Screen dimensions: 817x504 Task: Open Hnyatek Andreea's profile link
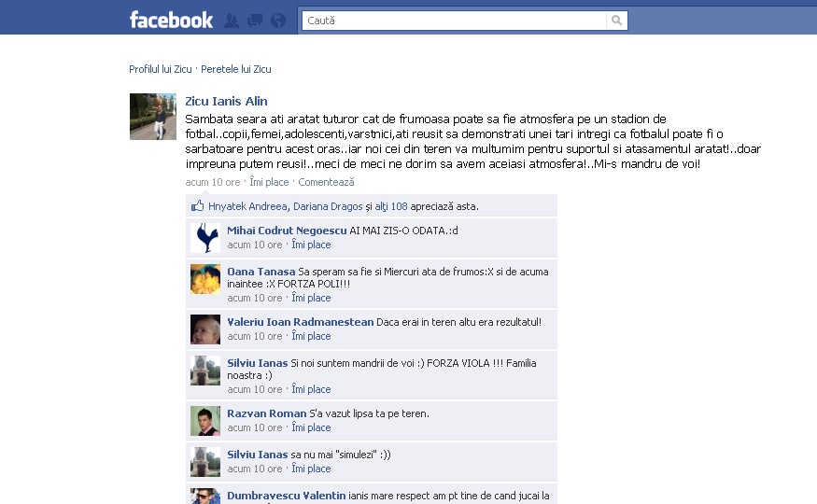[x=247, y=206]
